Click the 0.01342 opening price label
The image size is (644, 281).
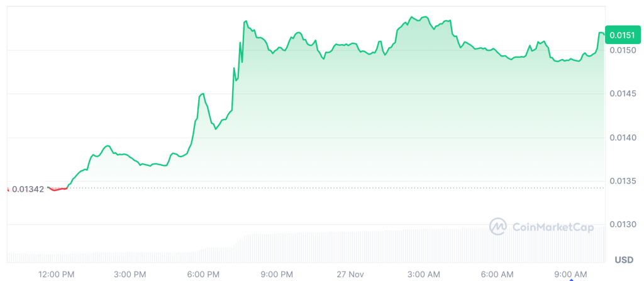pyautogui.click(x=29, y=189)
